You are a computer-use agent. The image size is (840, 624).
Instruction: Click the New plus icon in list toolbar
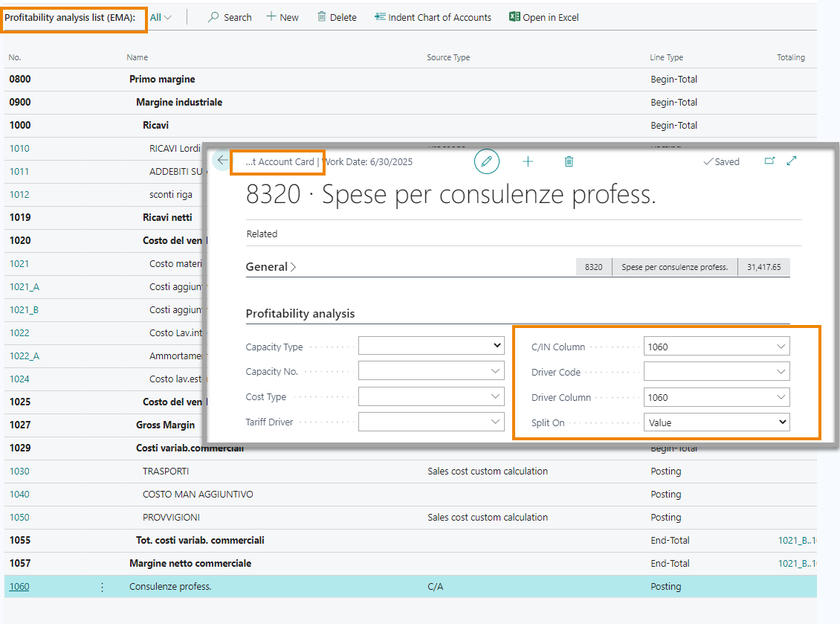pos(271,16)
